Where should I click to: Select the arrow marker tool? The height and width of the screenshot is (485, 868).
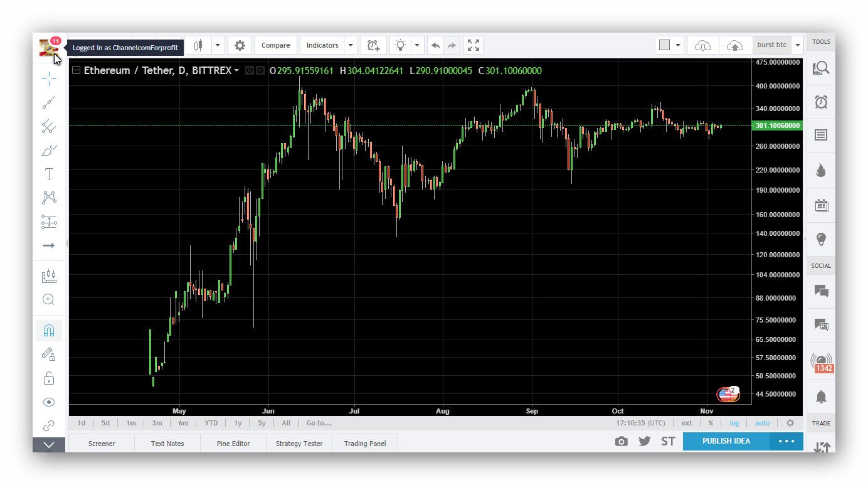(x=49, y=245)
